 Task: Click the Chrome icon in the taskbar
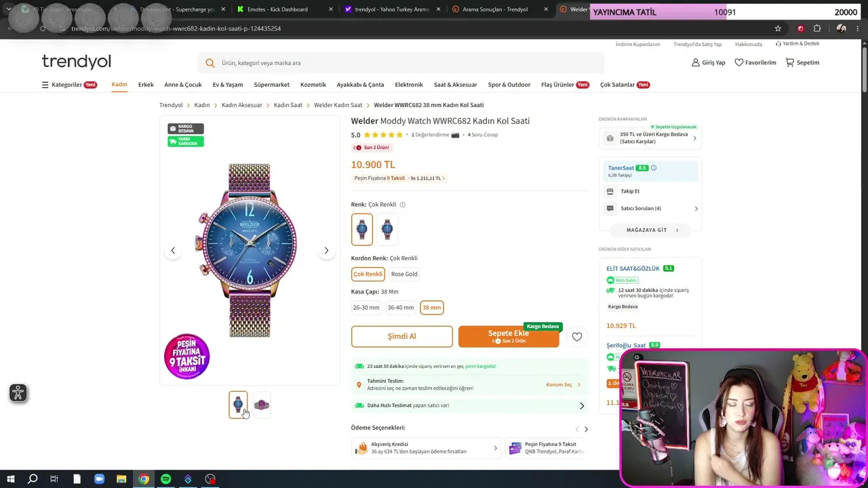(x=144, y=479)
